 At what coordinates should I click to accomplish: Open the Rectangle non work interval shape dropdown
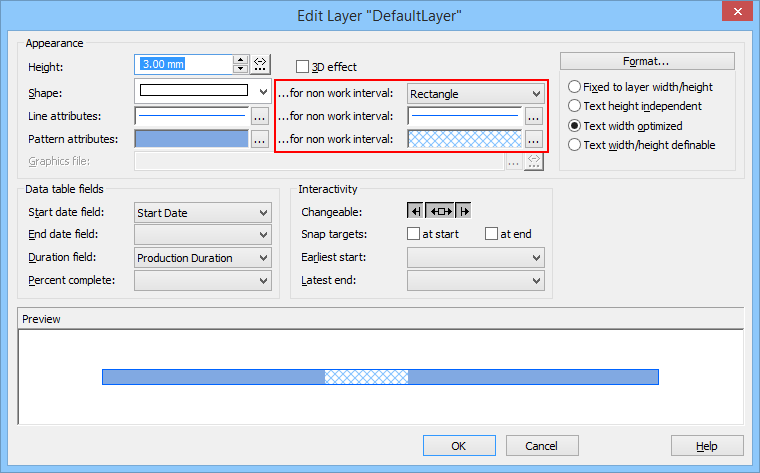476,94
